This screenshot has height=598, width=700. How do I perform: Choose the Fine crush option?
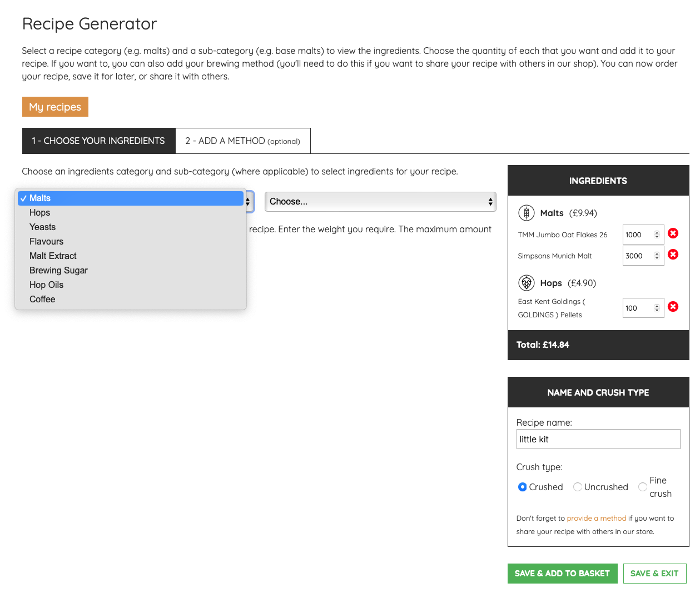click(x=642, y=487)
